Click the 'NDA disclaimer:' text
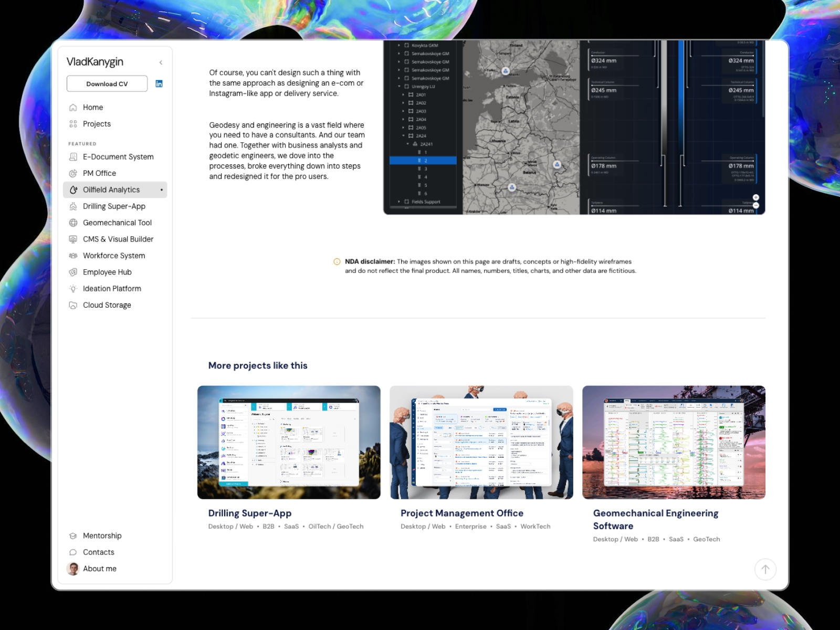The height and width of the screenshot is (630, 840). (x=370, y=261)
